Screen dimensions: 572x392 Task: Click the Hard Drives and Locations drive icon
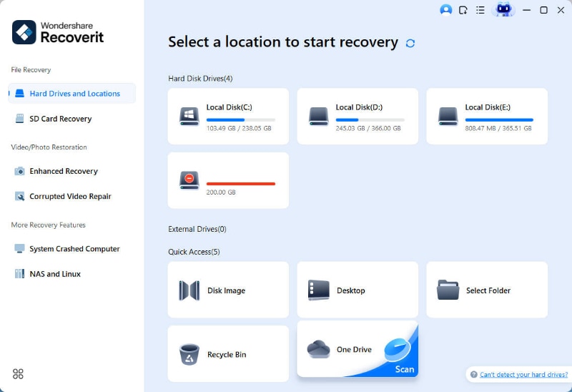[20, 94]
